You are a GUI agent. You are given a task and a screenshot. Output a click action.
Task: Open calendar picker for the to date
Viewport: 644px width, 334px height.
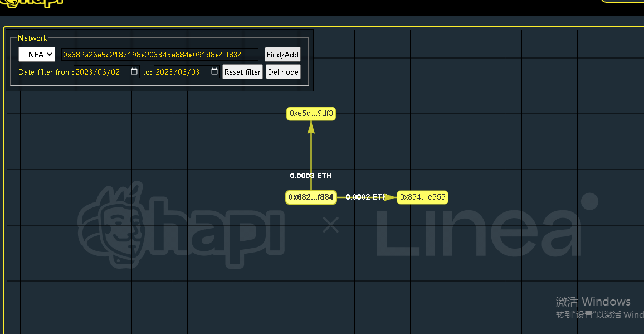point(214,71)
